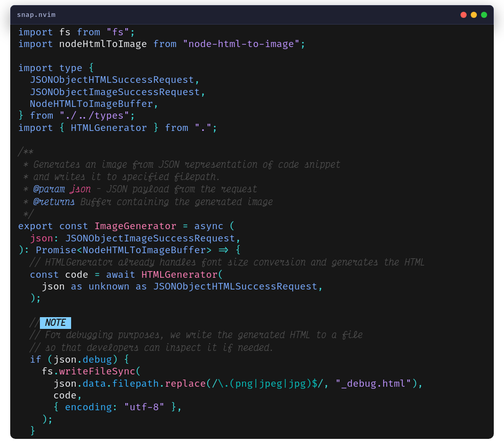Click the arrow symbol after Promise type
Image resolution: width=504 pixels, height=444 pixels.
click(223, 250)
